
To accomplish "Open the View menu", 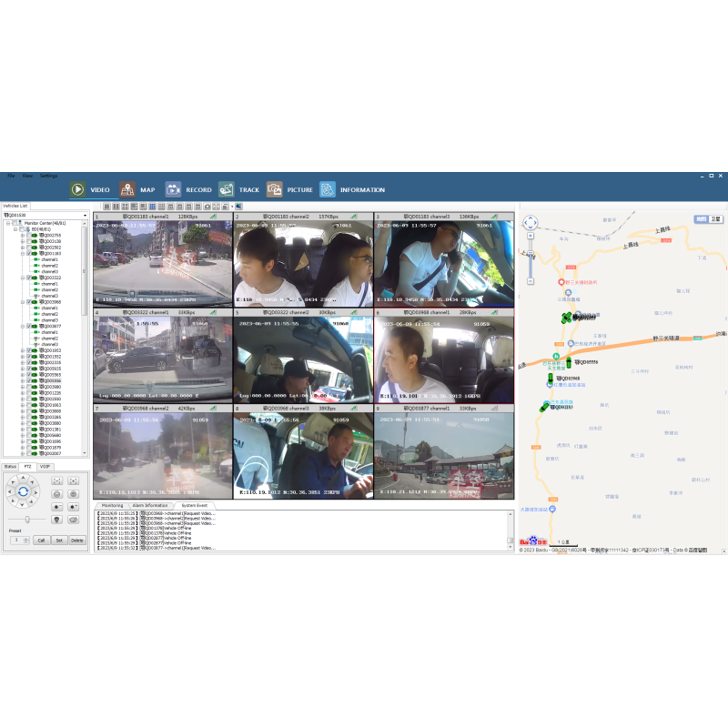I will [27, 176].
